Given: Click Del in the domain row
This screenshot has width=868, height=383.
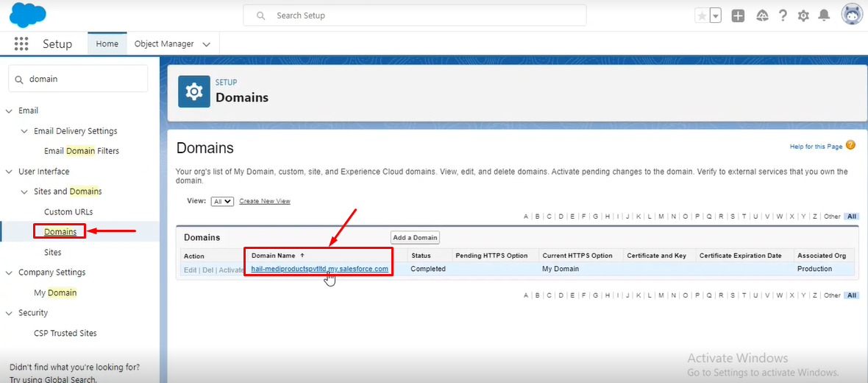Looking at the screenshot, I should [207, 270].
